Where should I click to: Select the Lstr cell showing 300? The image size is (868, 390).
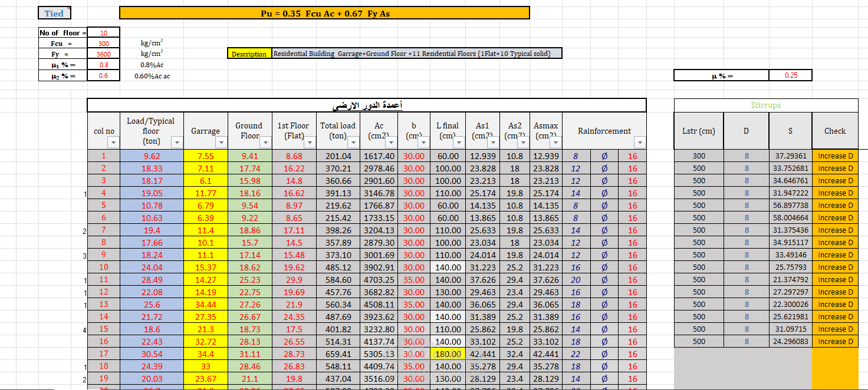coord(699,156)
